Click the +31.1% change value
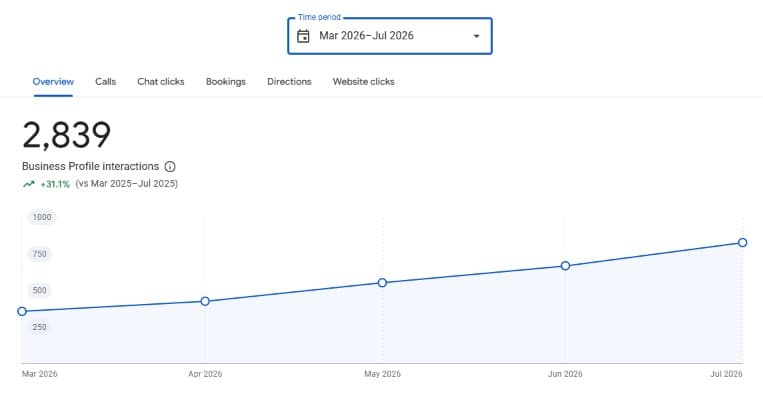 pos(55,184)
